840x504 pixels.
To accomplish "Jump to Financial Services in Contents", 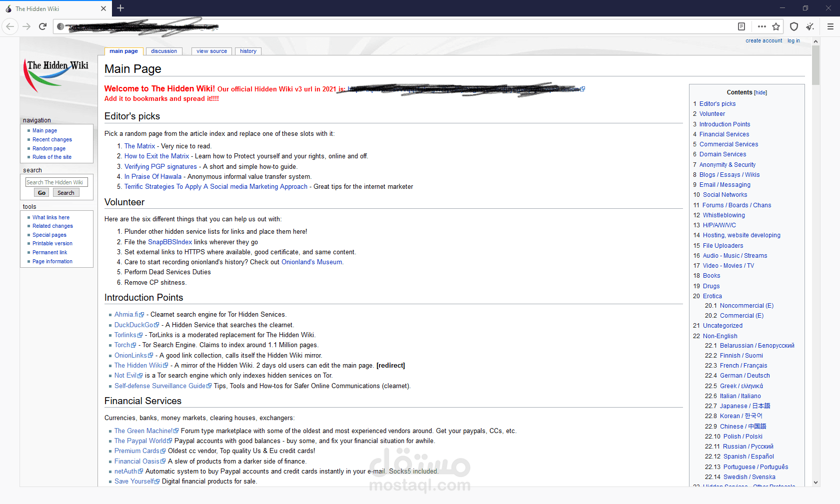I will (724, 134).
